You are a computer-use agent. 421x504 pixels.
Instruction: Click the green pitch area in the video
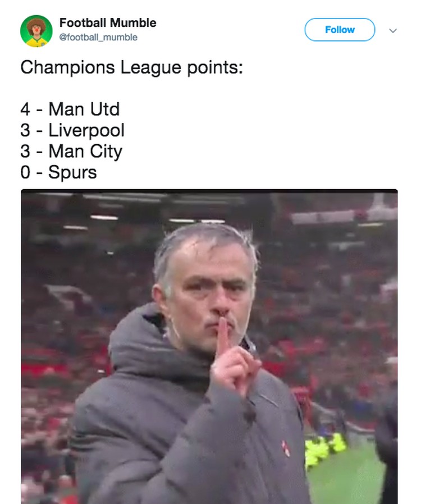coord(345,476)
